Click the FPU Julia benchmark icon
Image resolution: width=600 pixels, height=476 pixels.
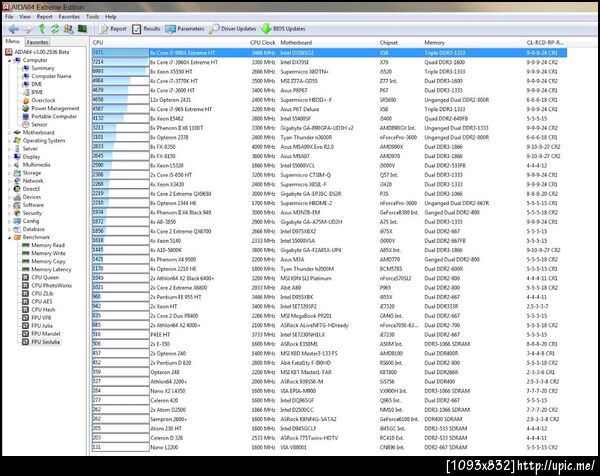26,325
